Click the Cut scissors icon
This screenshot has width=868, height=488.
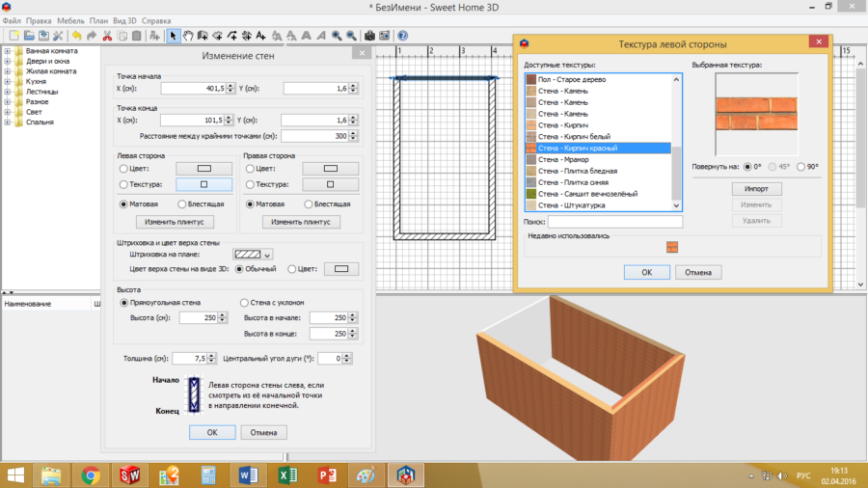(x=107, y=36)
